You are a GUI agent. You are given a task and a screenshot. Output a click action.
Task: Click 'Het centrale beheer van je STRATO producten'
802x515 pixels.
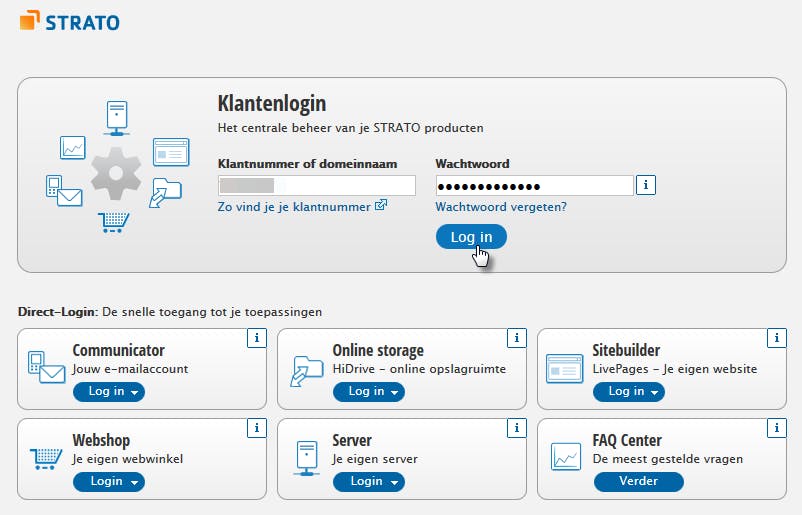tap(350, 128)
